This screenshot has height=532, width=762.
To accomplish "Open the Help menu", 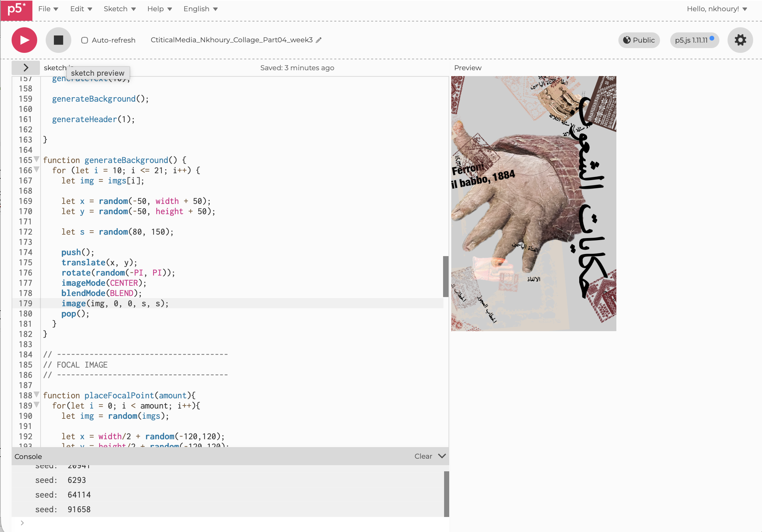I will tap(160, 9).
